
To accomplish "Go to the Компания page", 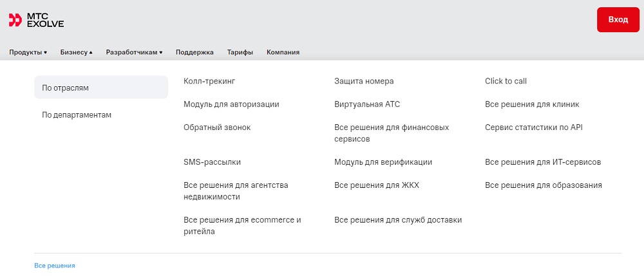I will click(283, 53).
